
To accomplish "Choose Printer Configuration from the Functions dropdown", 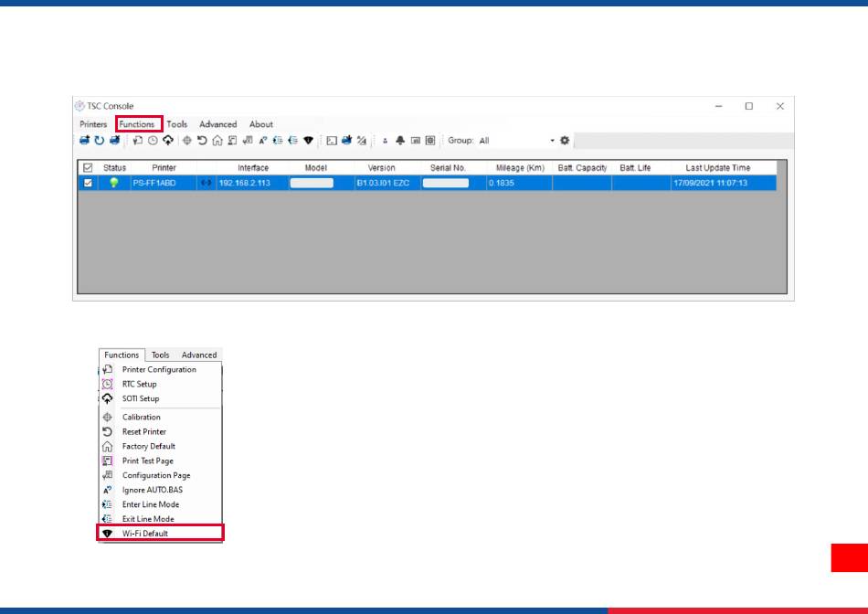I will [x=161, y=369].
